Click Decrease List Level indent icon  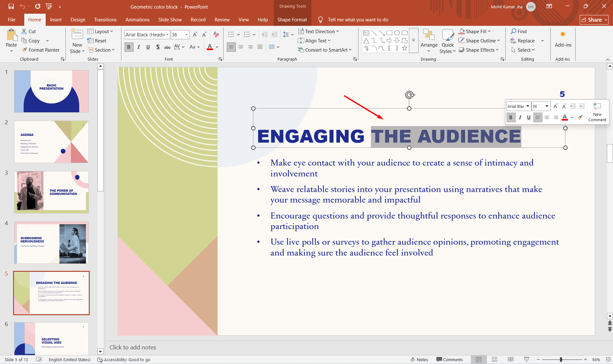(264, 34)
